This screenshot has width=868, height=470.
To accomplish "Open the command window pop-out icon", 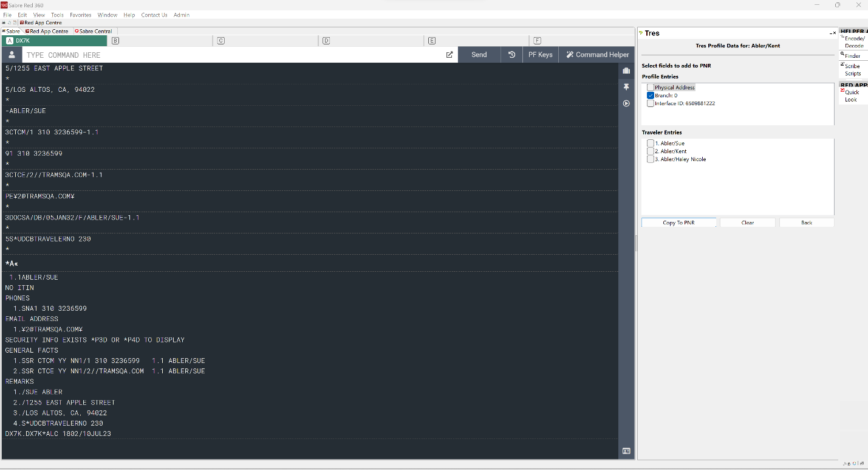I will pyautogui.click(x=449, y=54).
